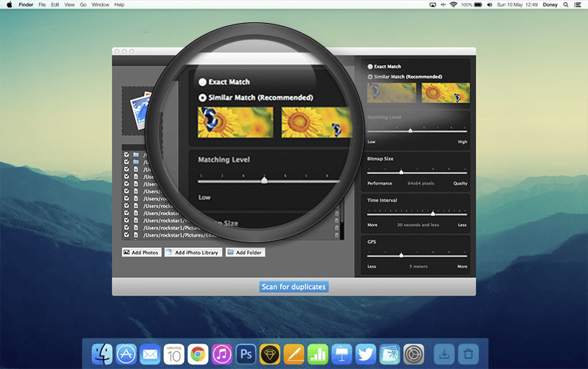Open the Notification Center list icon
The image size is (588, 369).
tap(577, 4)
